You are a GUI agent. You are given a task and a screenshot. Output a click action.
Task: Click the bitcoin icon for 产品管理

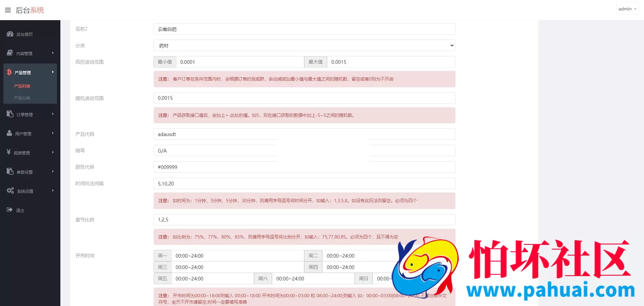pyautogui.click(x=9, y=72)
